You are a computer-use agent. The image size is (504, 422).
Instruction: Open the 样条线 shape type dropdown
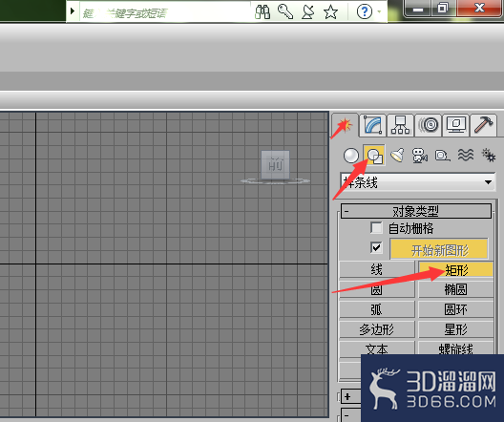[418, 182]
